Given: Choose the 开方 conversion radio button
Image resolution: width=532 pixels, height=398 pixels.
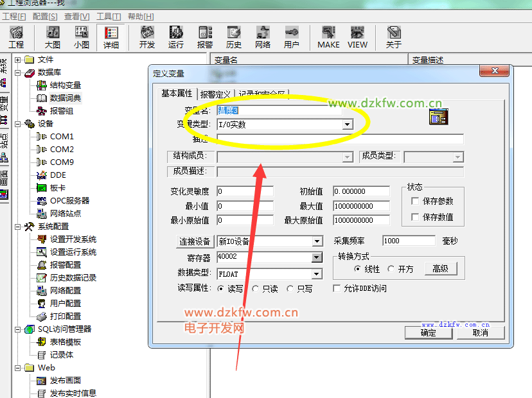Looking at the screenshot, I should (x=391, y=270).
